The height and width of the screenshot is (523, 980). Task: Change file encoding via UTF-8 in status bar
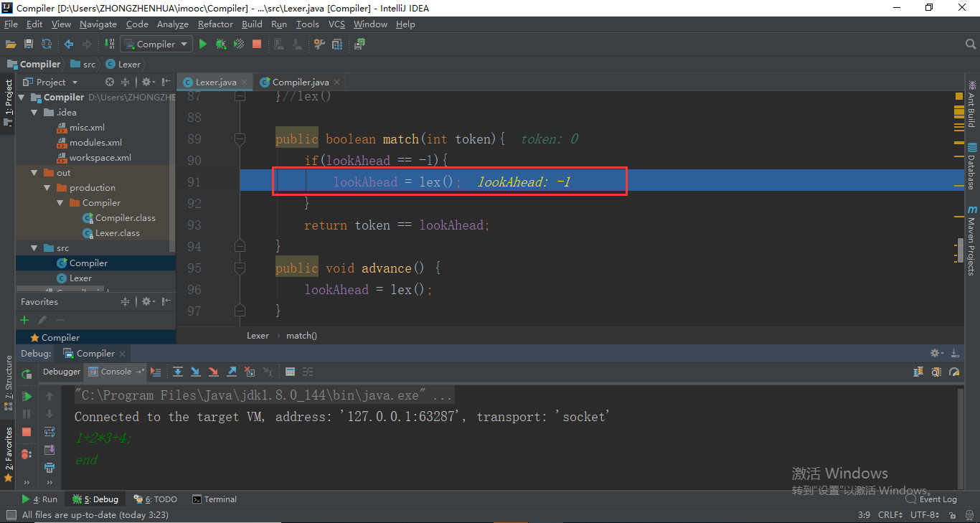tap(924, 515)
